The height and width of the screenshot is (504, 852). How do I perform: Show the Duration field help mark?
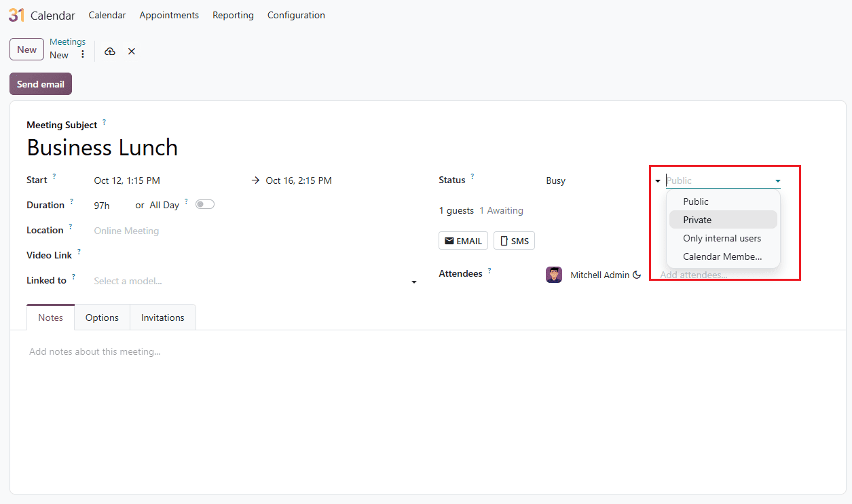[71, 201]
